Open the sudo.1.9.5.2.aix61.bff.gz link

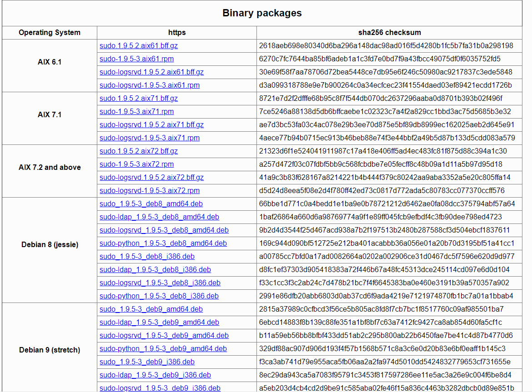[139, 46]
